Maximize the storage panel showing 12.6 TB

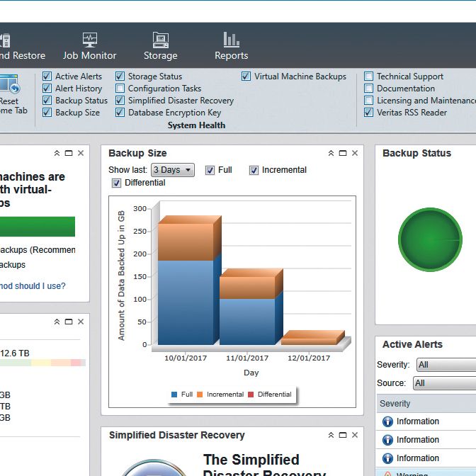click(69, 322)
